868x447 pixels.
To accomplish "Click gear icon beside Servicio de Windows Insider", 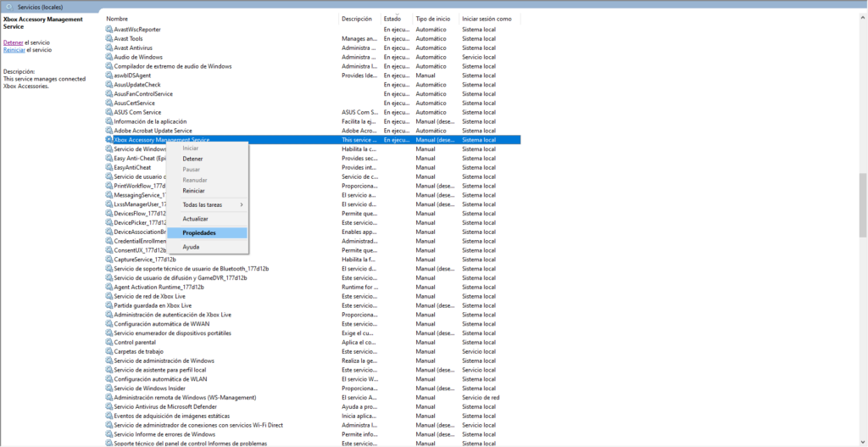I will point(109,388).
